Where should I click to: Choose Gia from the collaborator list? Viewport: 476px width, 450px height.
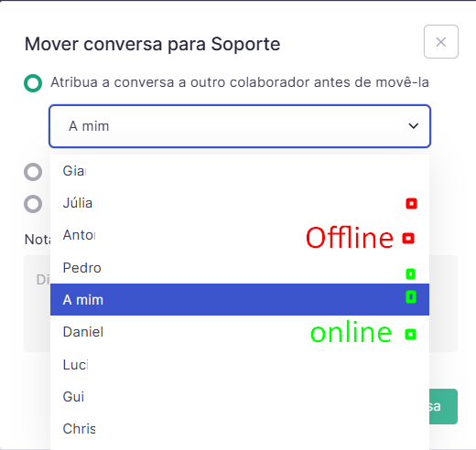tap(240, 171)
